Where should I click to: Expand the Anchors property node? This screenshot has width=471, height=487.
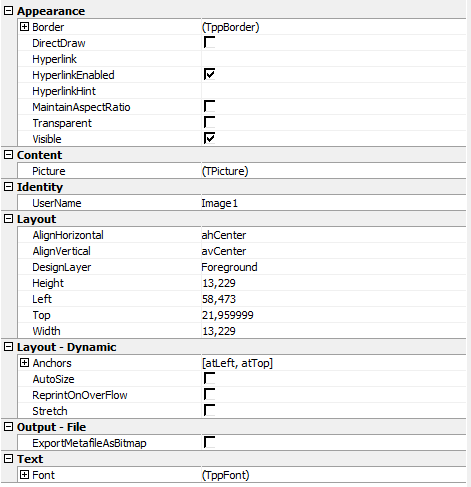click(24, 363)
